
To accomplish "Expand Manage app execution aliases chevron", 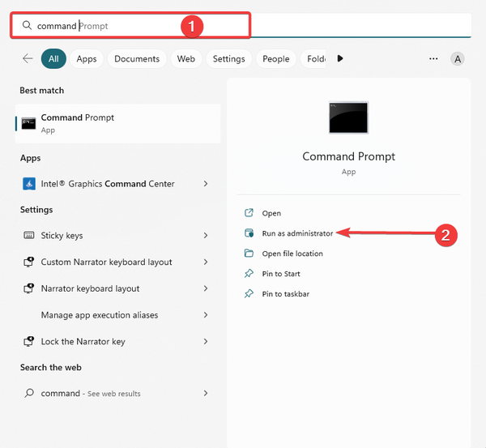I will tap(206, 315).
